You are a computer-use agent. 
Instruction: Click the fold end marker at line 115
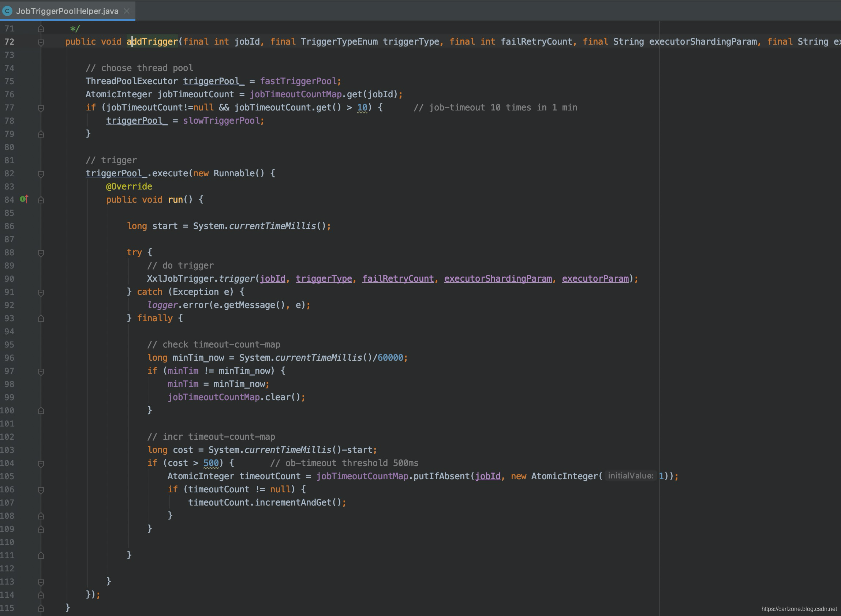click(x=41, y=608)
